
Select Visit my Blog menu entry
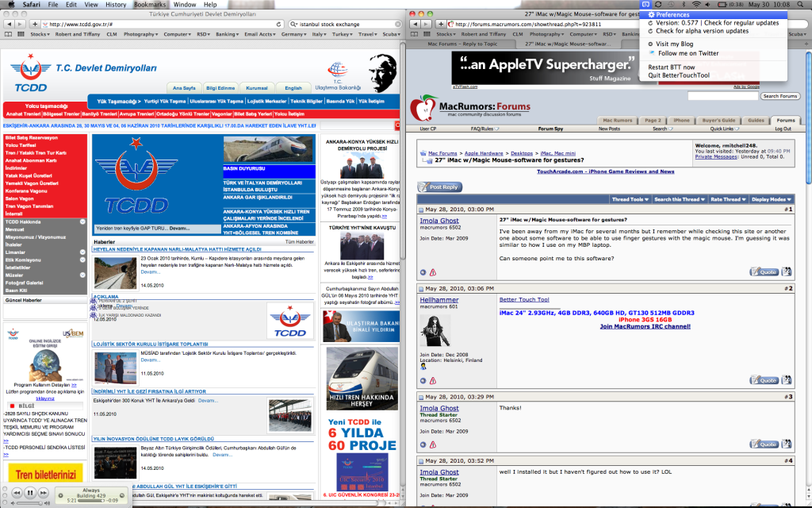click(x=714, y=44)
